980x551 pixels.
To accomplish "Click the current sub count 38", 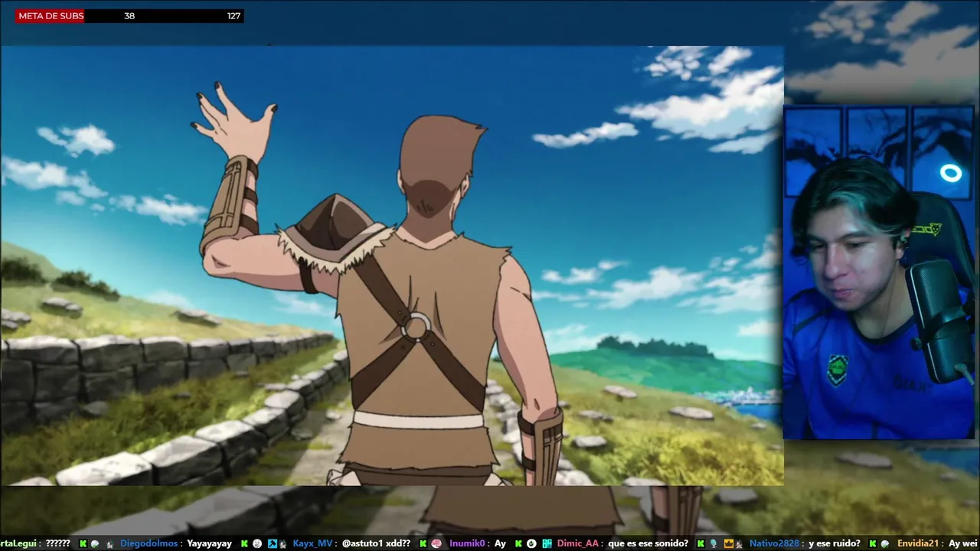I will point(129,15).
